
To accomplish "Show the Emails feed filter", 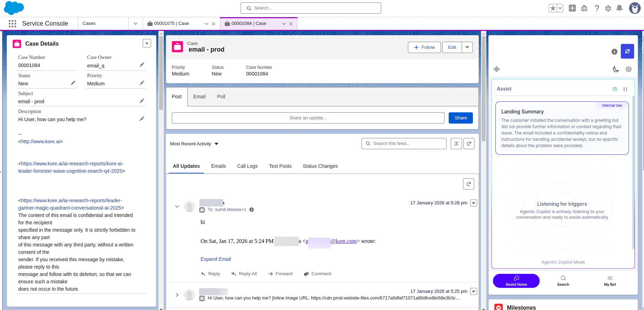I will [x=219, y=166].
